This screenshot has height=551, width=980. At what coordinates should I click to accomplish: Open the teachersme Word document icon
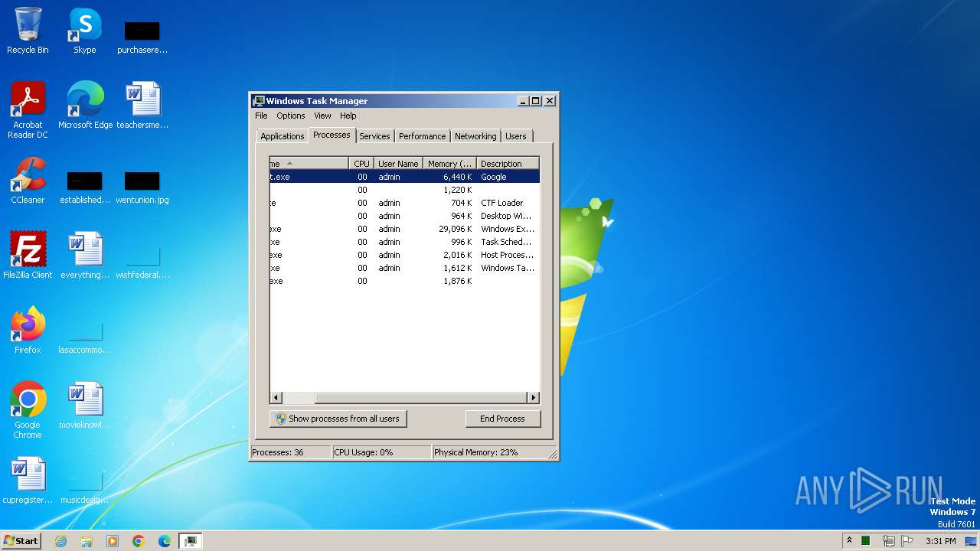[x=142, y=105]
